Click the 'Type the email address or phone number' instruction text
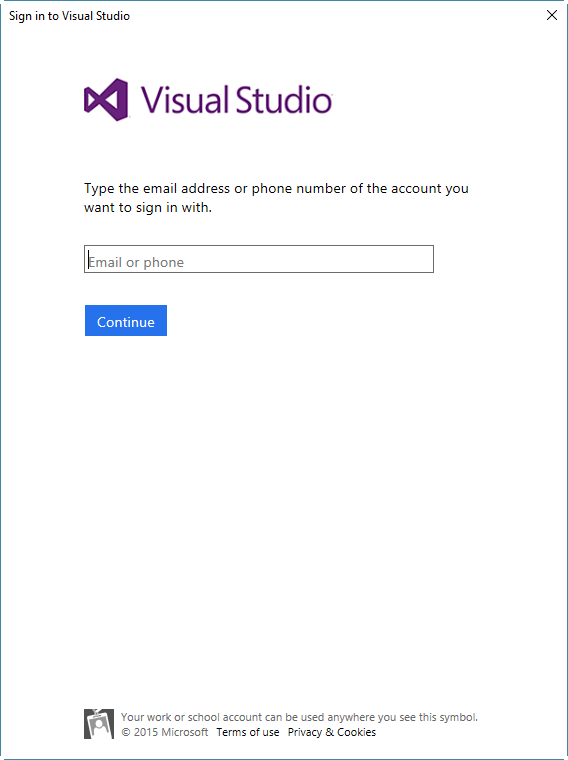Viewport: 568px width, 760px height. 276,198
